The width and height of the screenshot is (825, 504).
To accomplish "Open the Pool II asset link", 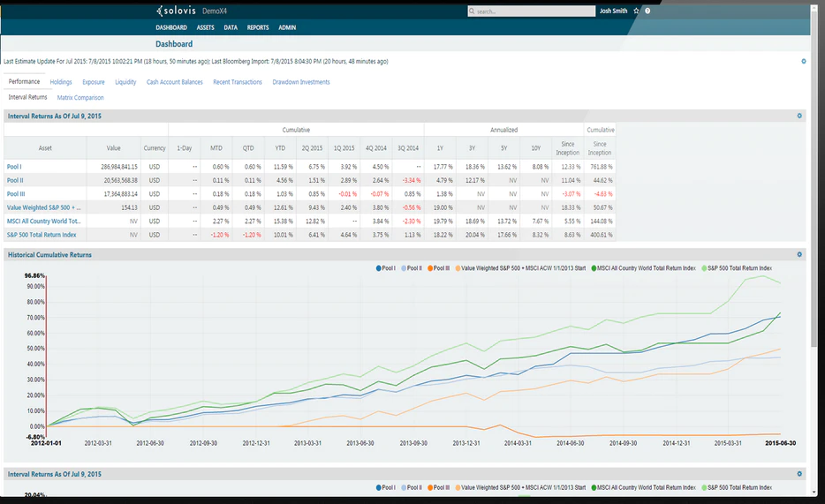I will point(15,180).
